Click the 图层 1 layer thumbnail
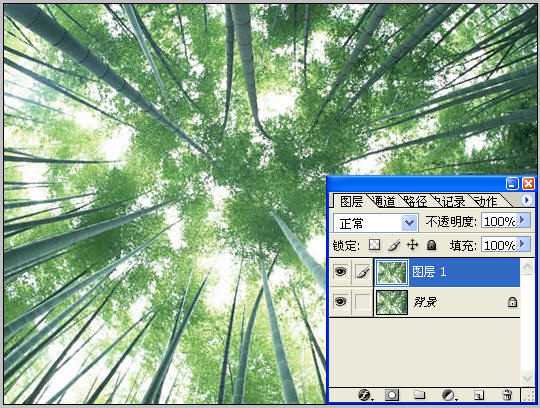 coord(392,272)
